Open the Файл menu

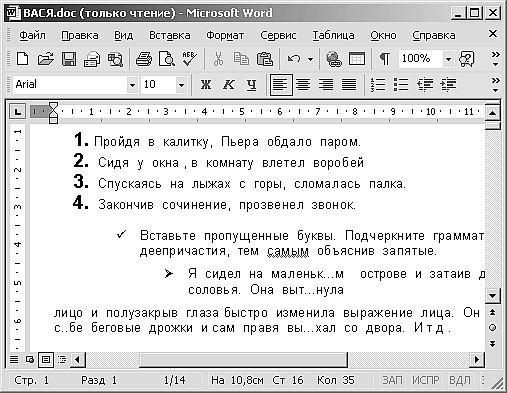coord(32,35)
